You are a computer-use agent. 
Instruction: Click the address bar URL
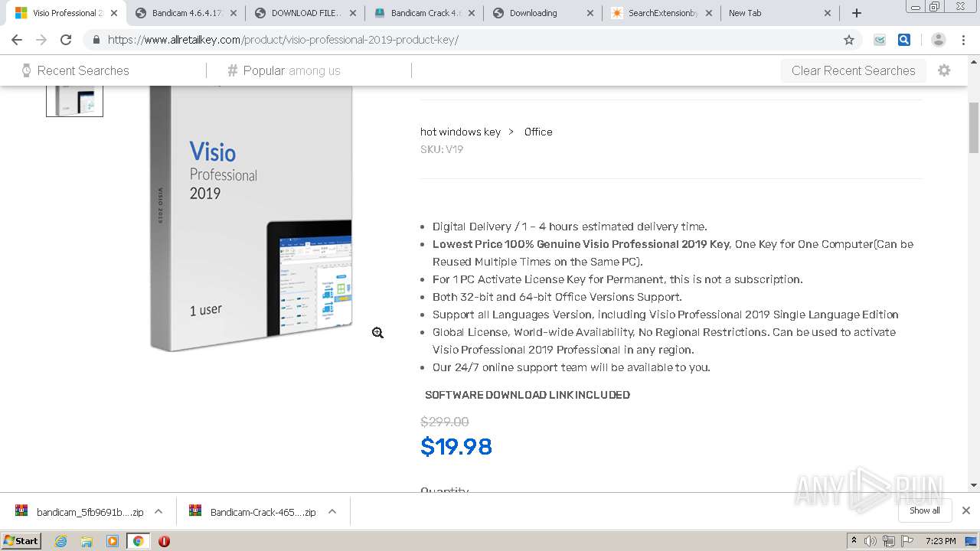pos(283,40)
